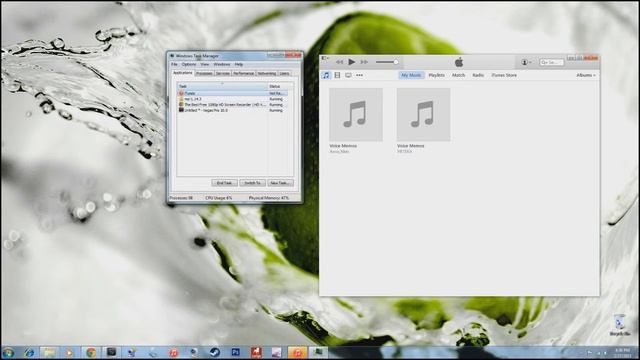Screen dimensions: 640x360
Task: Click the iTunes rewind button
Action: [x=340, y=62]
